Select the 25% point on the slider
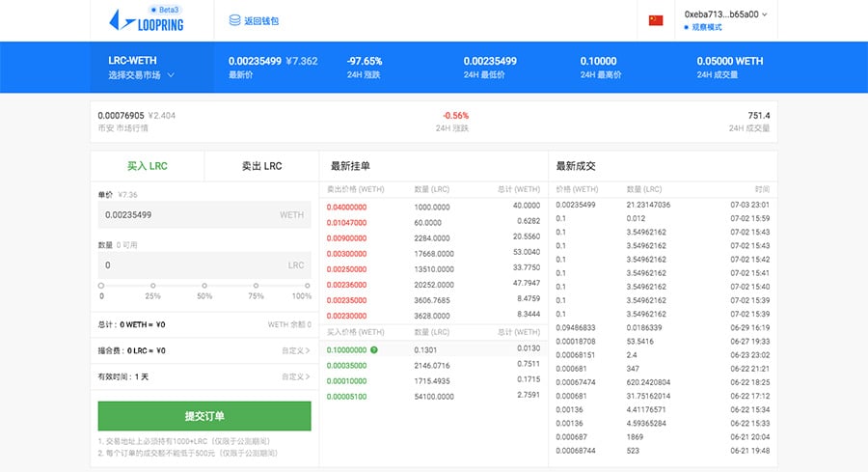 click(152, 286)
